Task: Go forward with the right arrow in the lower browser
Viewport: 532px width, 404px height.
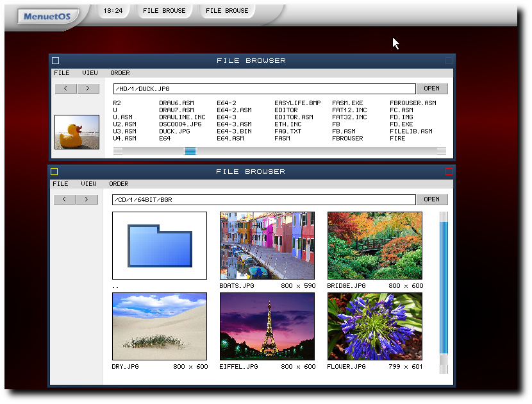Action: pyautogui.click(x=87, y=199)
